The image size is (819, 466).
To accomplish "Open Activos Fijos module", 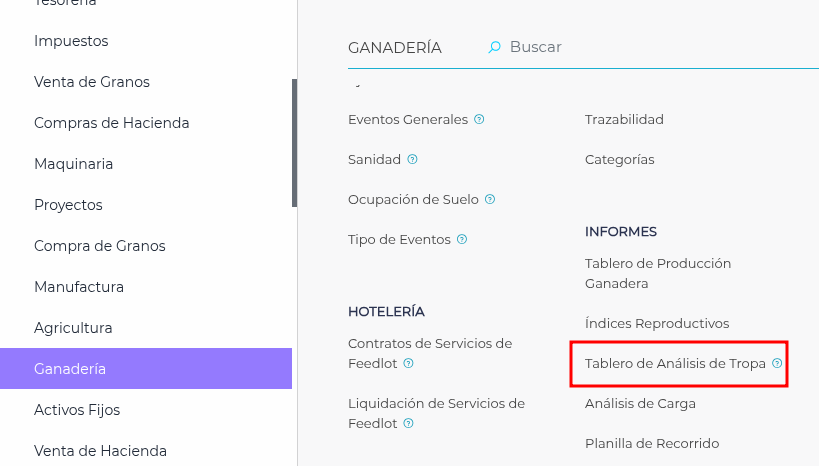I will tap(77, 410).
